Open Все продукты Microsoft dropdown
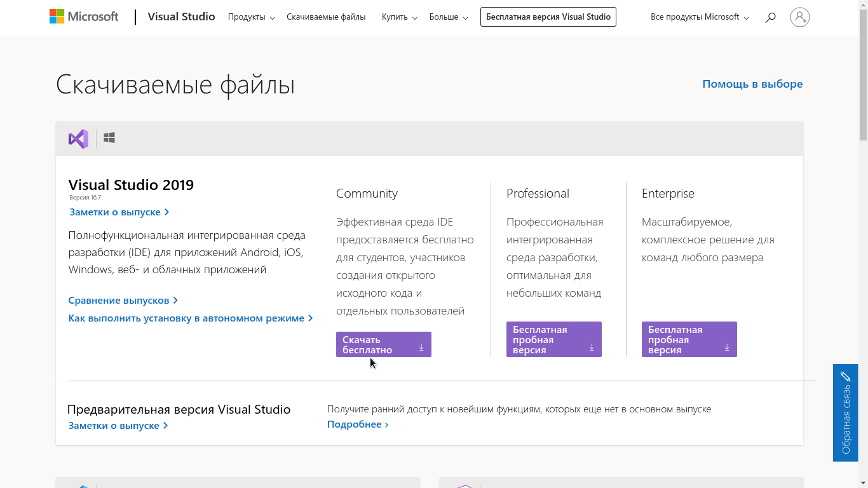868x488 pixels. click(700, 17)
